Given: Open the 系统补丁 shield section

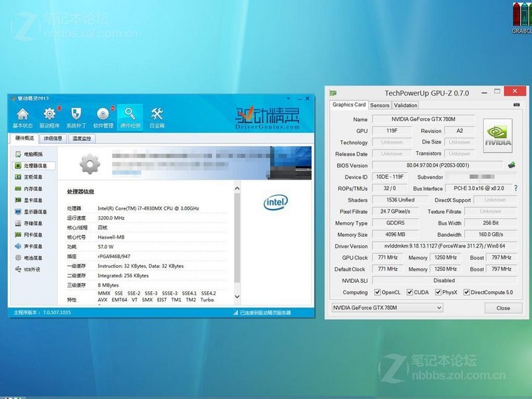Looking at the screenshot, I should pyautogui.click(x=76, y=118).
